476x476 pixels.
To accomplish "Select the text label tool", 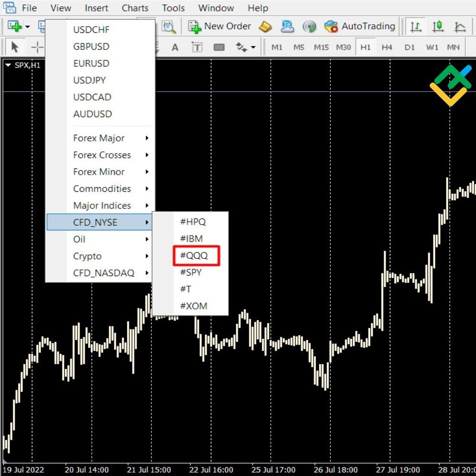I will (197, 47).
